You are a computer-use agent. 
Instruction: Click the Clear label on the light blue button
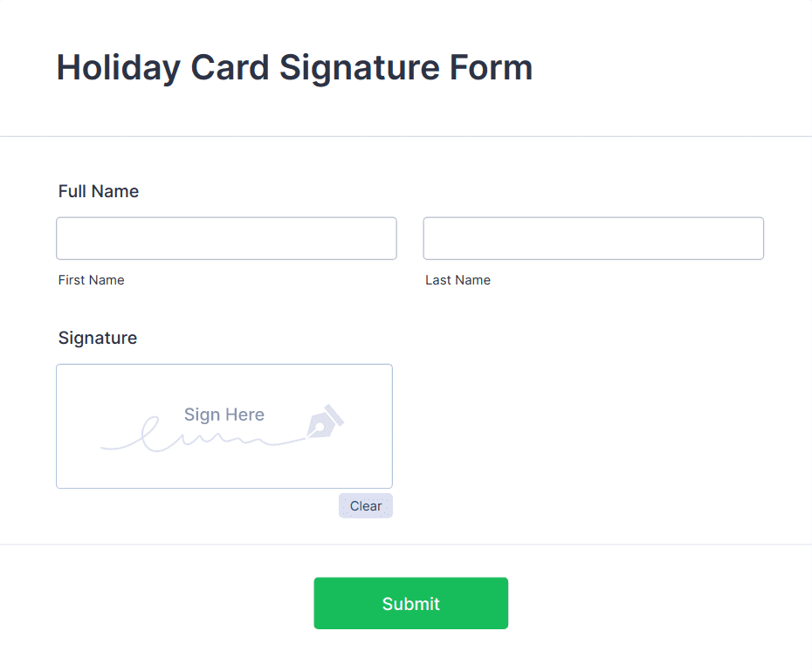point(365,505)
